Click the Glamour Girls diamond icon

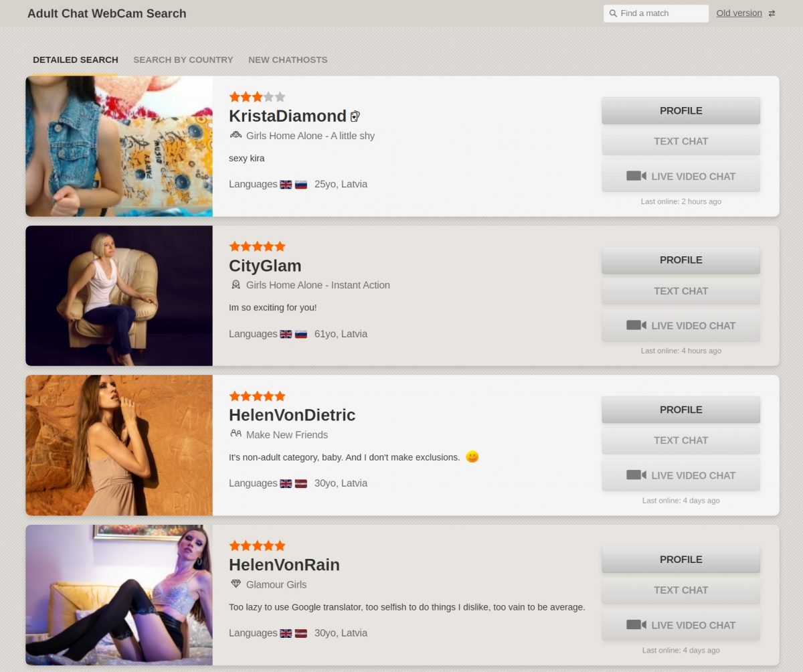[x=236, y=584]
